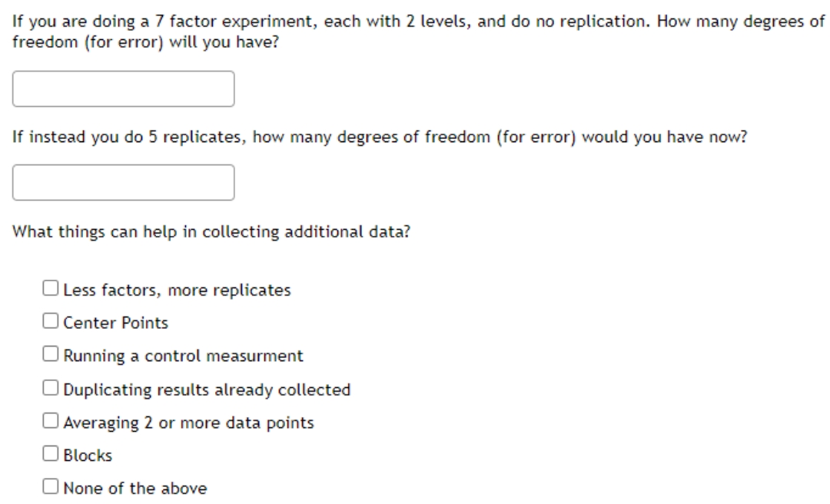This screenshot has width=830, height=504.
Task: Click the first degrees of freedom input field
Action: (x=123, y=91)
